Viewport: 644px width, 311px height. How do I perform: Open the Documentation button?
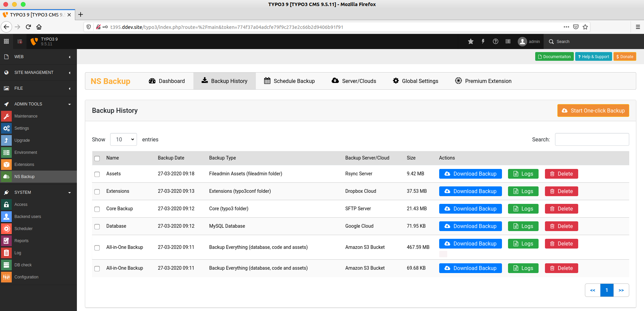(554, 57)
